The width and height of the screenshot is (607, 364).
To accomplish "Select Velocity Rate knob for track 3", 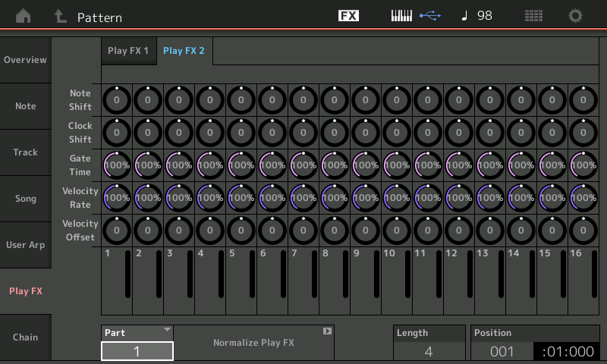I will (179, 198).
